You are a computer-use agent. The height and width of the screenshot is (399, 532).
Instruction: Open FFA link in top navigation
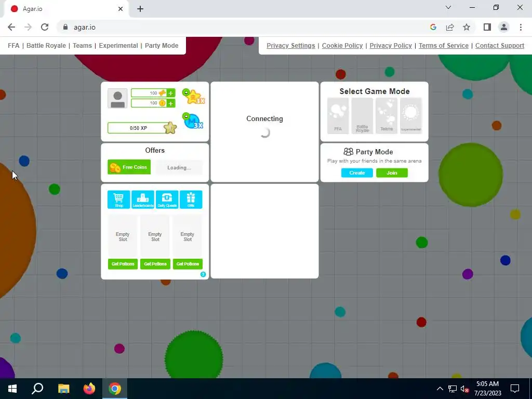pos(14,46)
